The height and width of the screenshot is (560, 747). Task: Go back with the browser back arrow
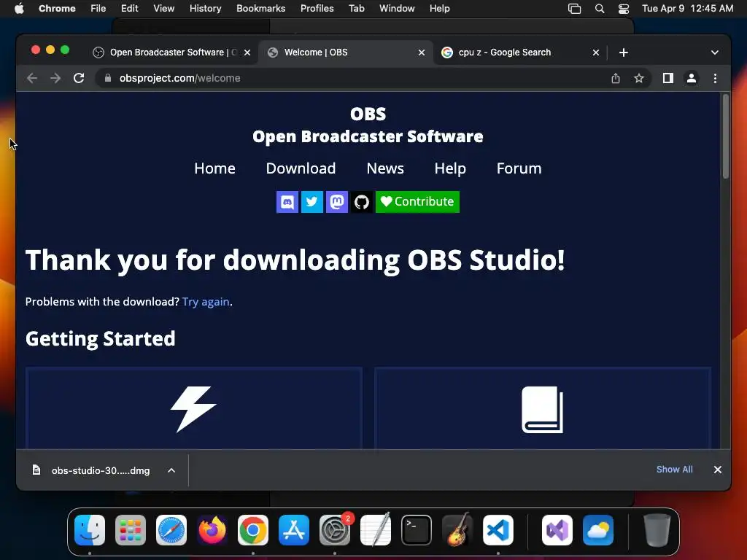coord(32,78)
